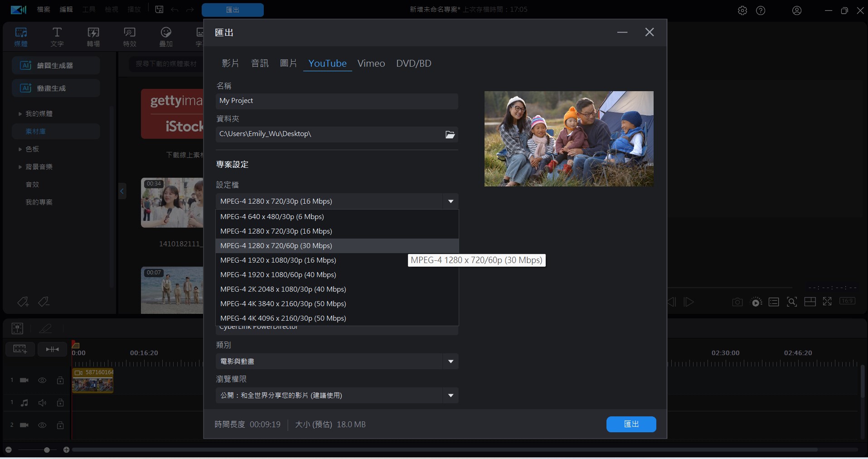Expand 背景音樂 tree item
This screenshot has height=459, width=868.
(x=20, y=167)
